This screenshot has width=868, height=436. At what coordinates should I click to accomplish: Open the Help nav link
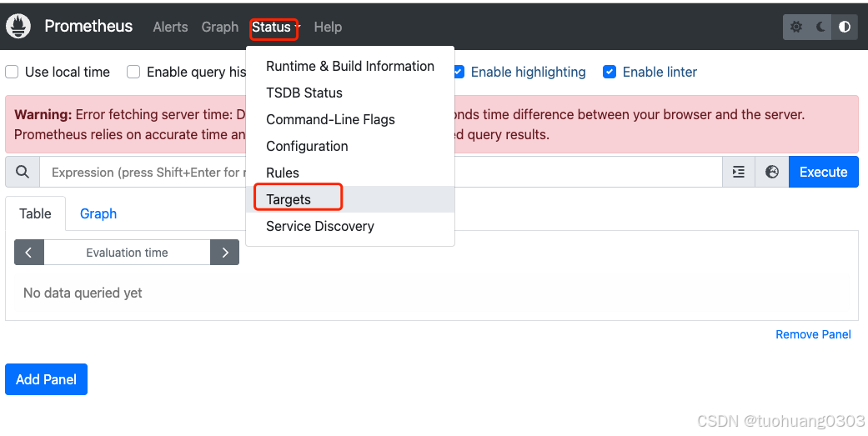328,28
